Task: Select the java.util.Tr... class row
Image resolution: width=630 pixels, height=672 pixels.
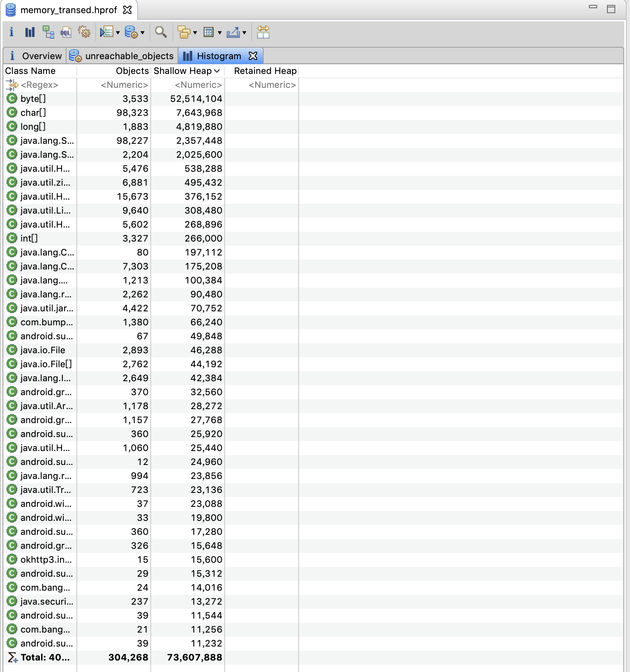Action: tap(313, 490)
